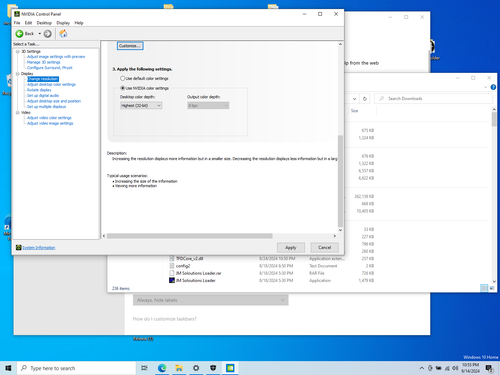Click Search Downloads field in File Explorer

coord(434,99)
